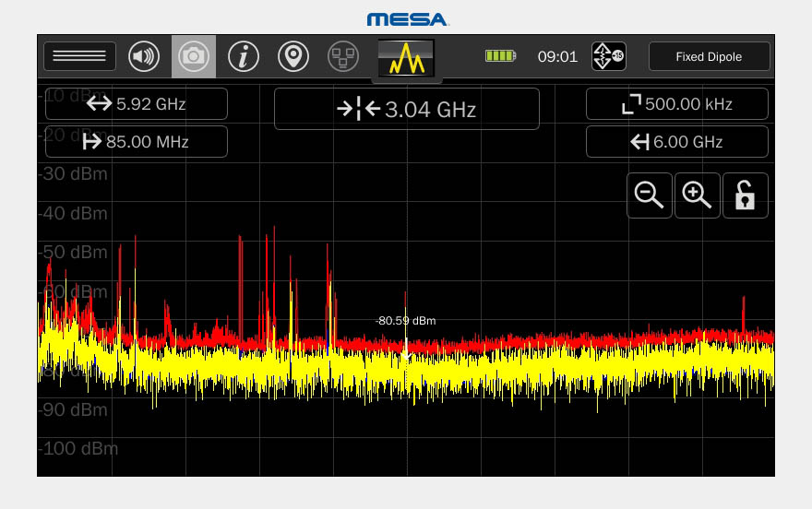Mute the audio with the speaker icon
This screenshot has height=509, width=812.
144,56
